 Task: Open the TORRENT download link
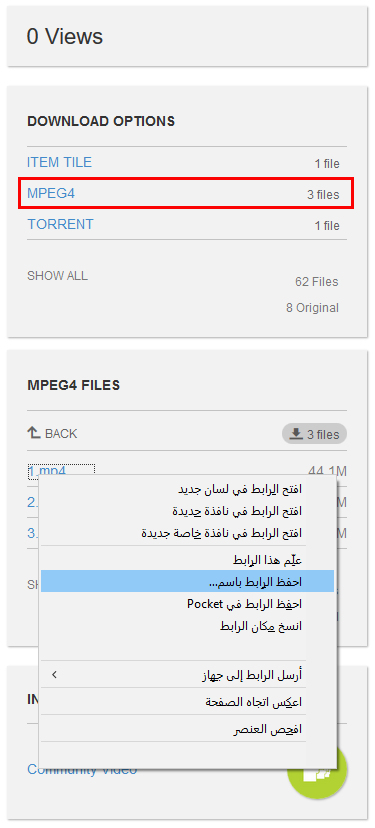click(60, 224)
